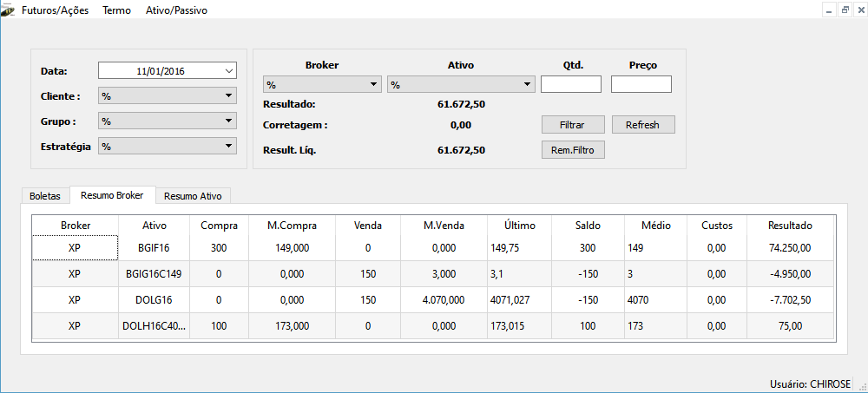Select the BGIG16C149 asset cell
This screenshot has height=393, width=868.
(x=155, y=273)
